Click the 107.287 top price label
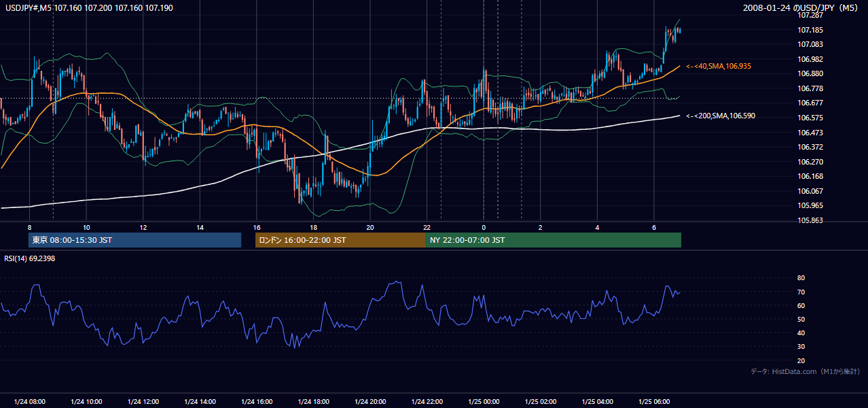This screenshot has height=408, width=868. coord(811,15)
